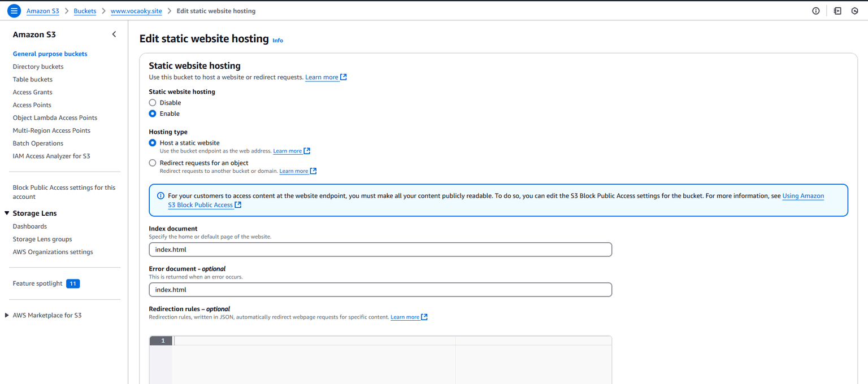Screen dimensions: 868x384
Task: Go to Access Points in sidebar
Action: [x=32, y=105]
